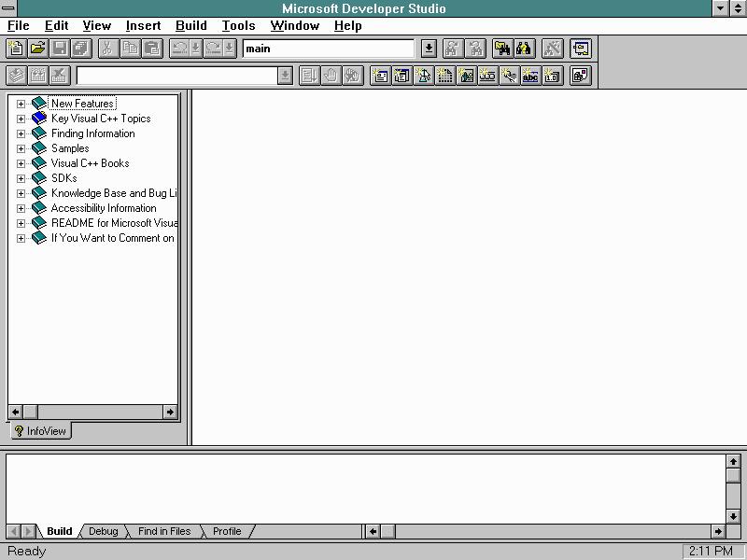Create a new version resource
The height and width of the screenshot is (560, 747).
pos(551,76)
